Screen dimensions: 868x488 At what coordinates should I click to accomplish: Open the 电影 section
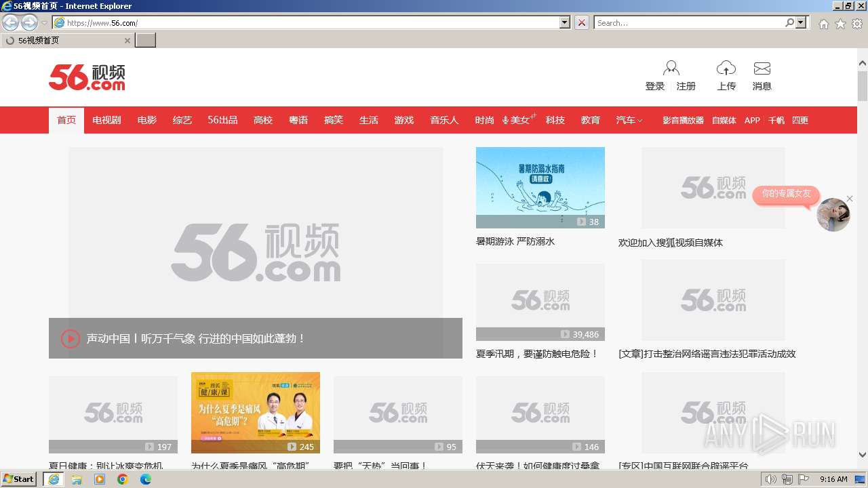click(x=147, y=120)
